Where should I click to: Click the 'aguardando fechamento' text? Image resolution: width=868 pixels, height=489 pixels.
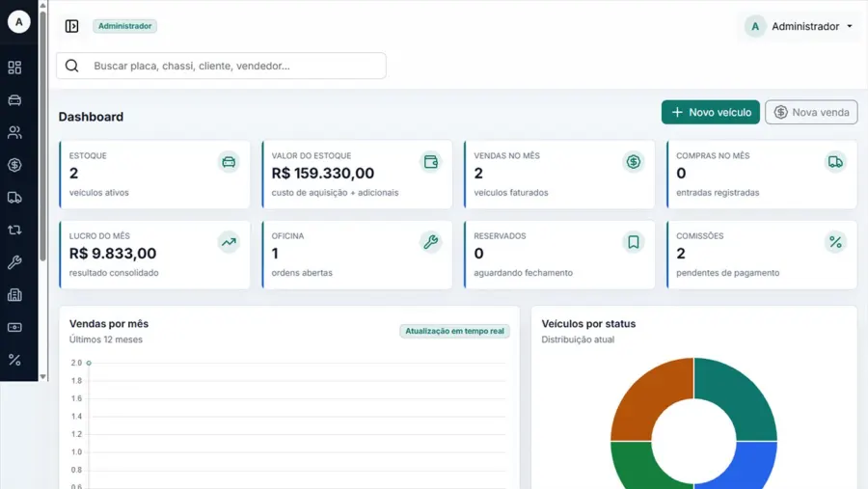(x=523, y=273)
